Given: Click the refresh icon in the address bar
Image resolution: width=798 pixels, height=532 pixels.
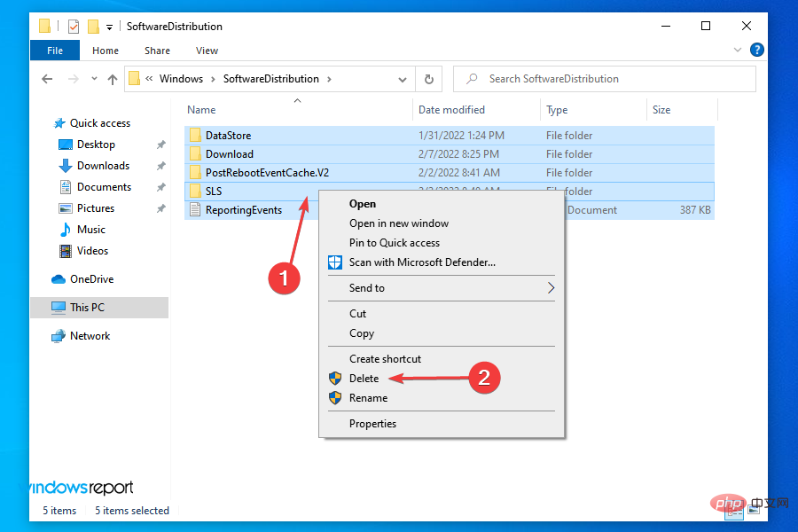Looking at the screenshot, I should (x=428, y=79).
